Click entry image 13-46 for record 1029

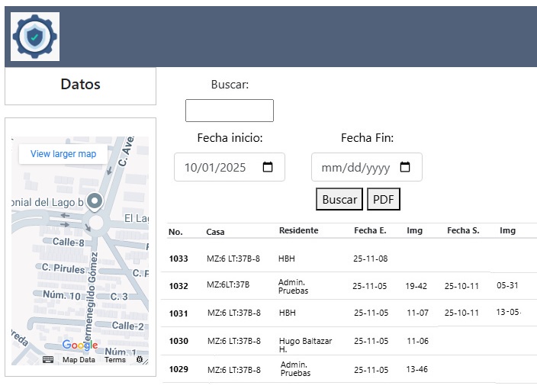[417, 370]
